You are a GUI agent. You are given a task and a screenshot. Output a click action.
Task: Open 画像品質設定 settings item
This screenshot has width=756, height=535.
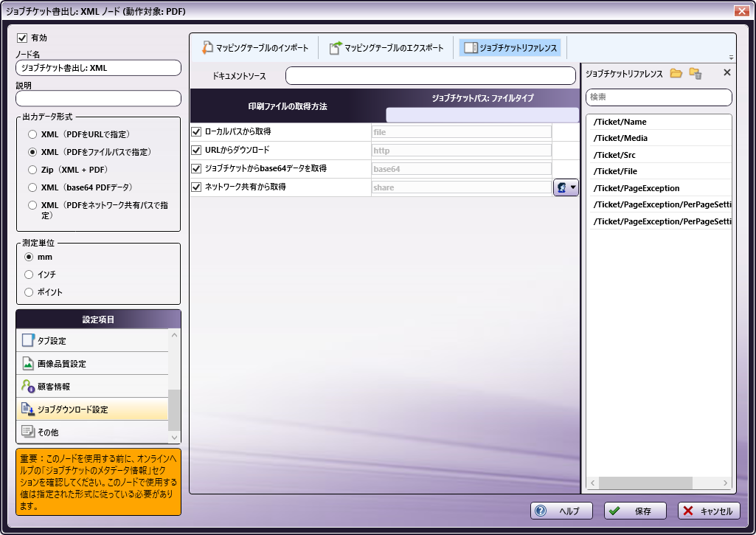pos(92,363)
